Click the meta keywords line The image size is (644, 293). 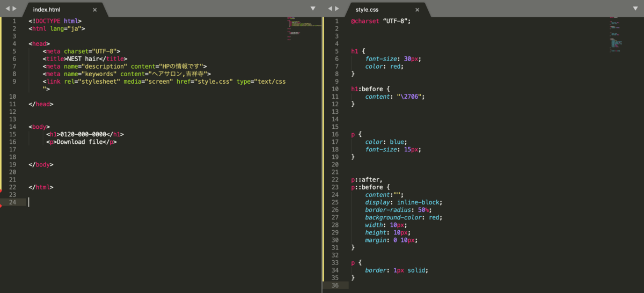127,74
